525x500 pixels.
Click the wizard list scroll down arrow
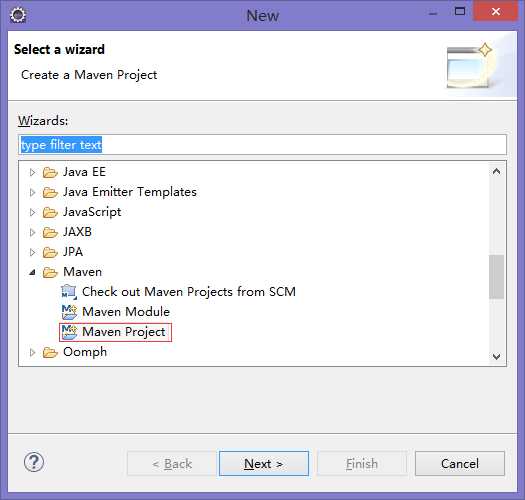tap(497, 356)
